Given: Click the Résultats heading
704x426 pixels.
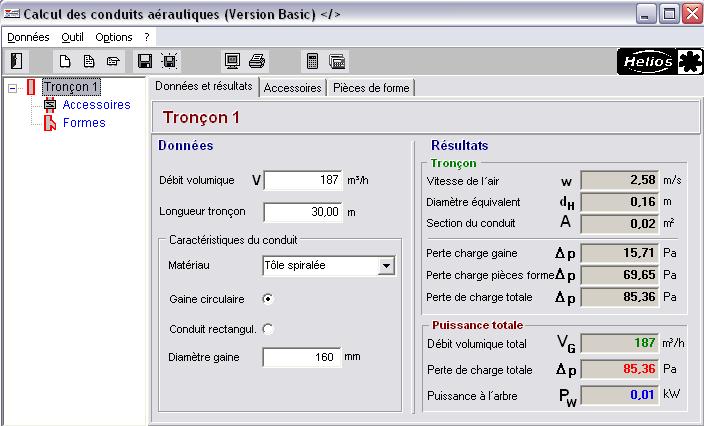Looking at the screenshot, I should click(x=459, y=145).
